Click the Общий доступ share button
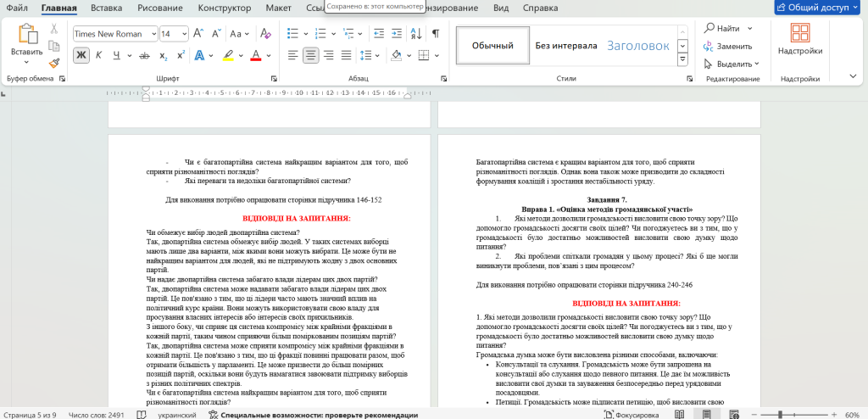 click(x=817, y=8)
